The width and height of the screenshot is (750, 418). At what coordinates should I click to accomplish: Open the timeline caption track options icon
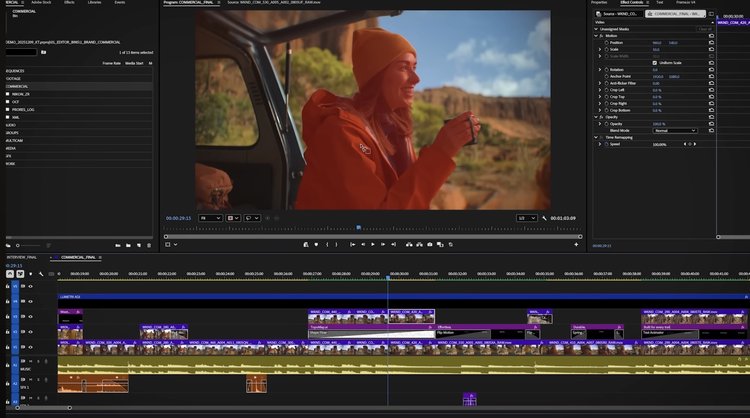[x=51, y=274]
